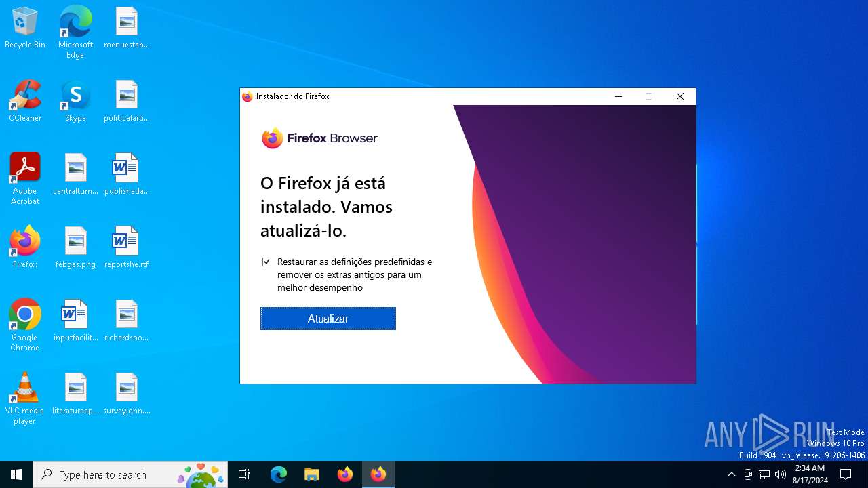Open pinned Firefox on the taskbar
868x488 pixels.
tap(345, 474)
